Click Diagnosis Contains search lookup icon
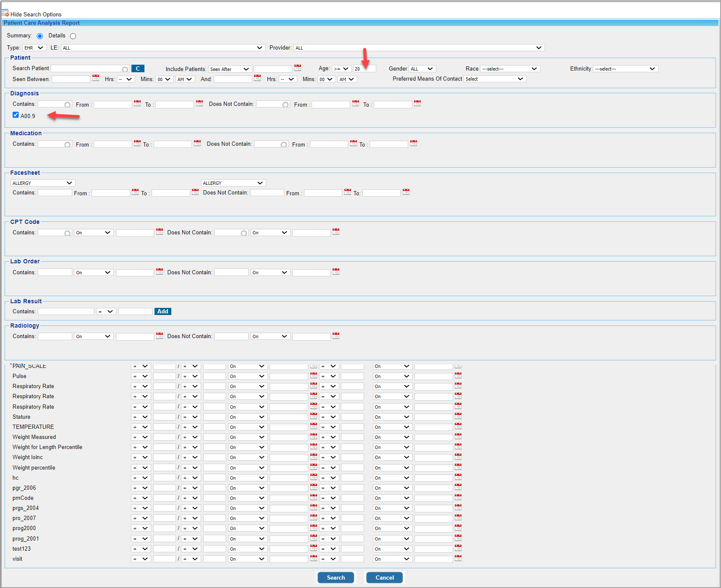Viewport: 721px width, 588px height. pos(68,105)
